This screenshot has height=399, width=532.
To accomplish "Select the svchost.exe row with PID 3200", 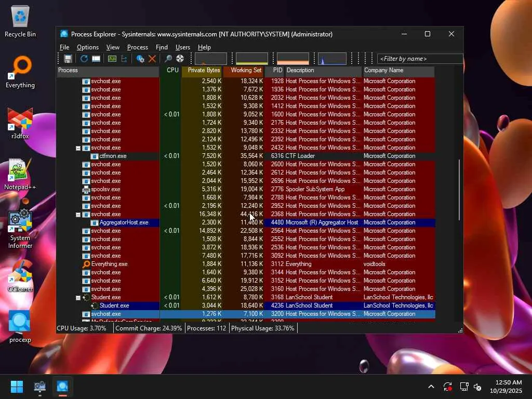I will point(246,314).
